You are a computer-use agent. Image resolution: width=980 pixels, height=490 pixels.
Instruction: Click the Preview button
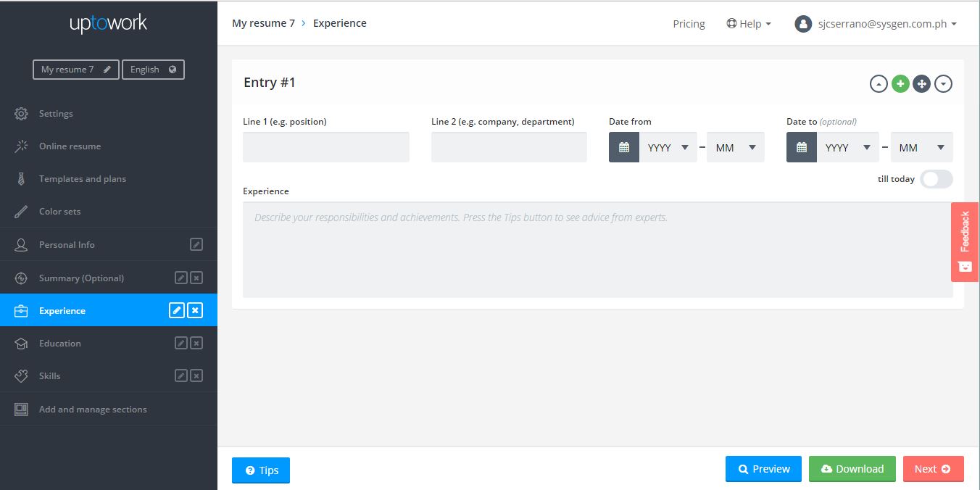tap(763, 469)
